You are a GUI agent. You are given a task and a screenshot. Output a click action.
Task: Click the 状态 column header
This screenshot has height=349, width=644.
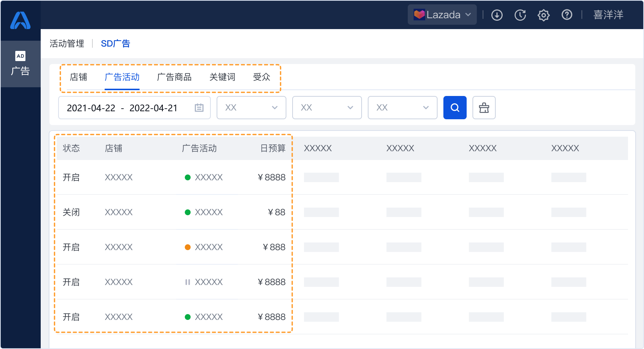pos(71,148)
